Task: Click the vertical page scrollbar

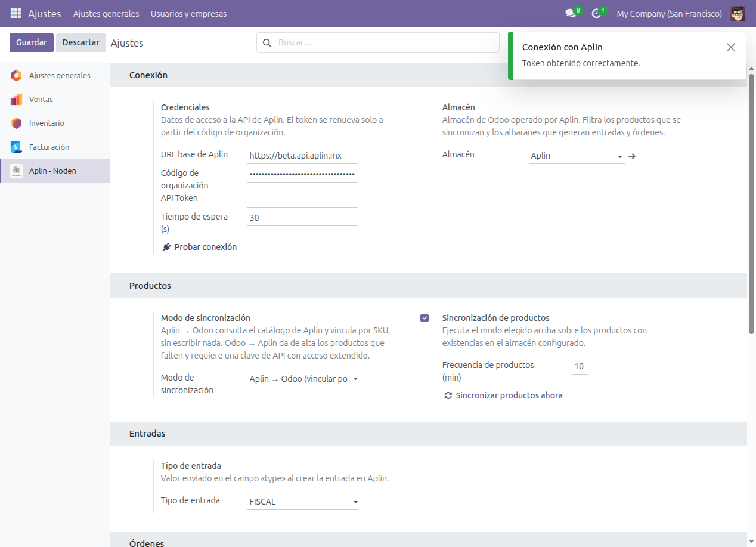Action: [x=752, y=203]
